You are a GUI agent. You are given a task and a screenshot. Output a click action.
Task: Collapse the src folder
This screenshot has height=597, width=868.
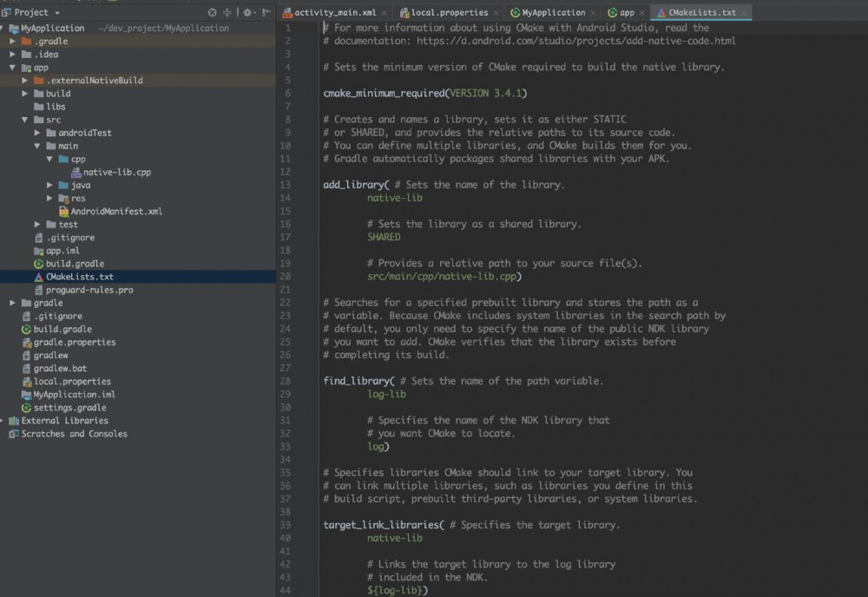(x=26, y=120)
